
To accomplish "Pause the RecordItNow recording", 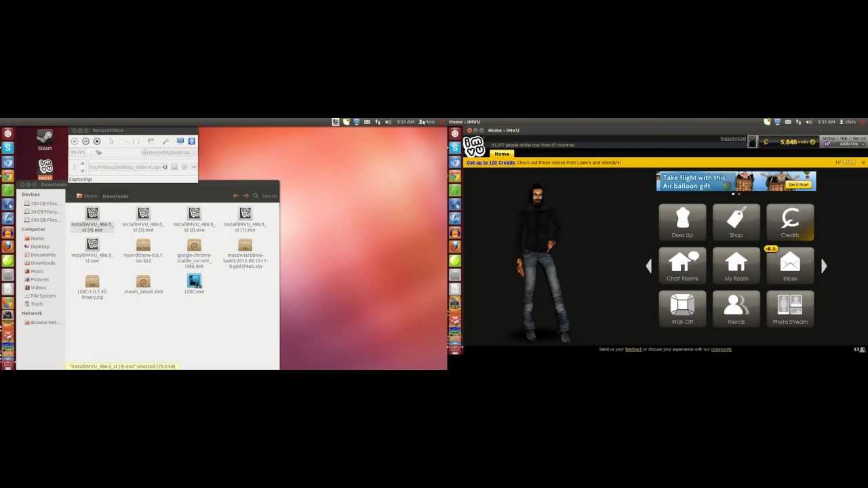I will (85, 141).
